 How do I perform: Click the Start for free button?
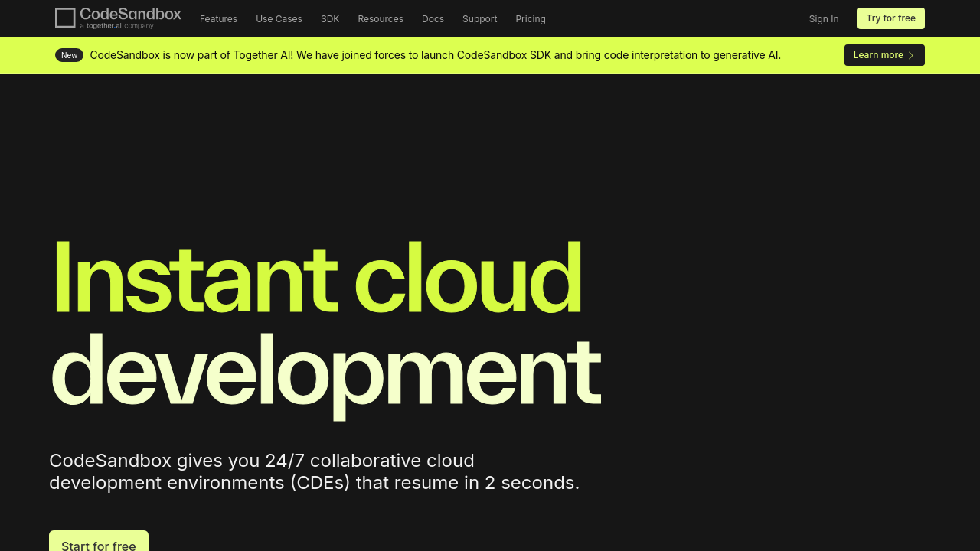pos(99,541)
